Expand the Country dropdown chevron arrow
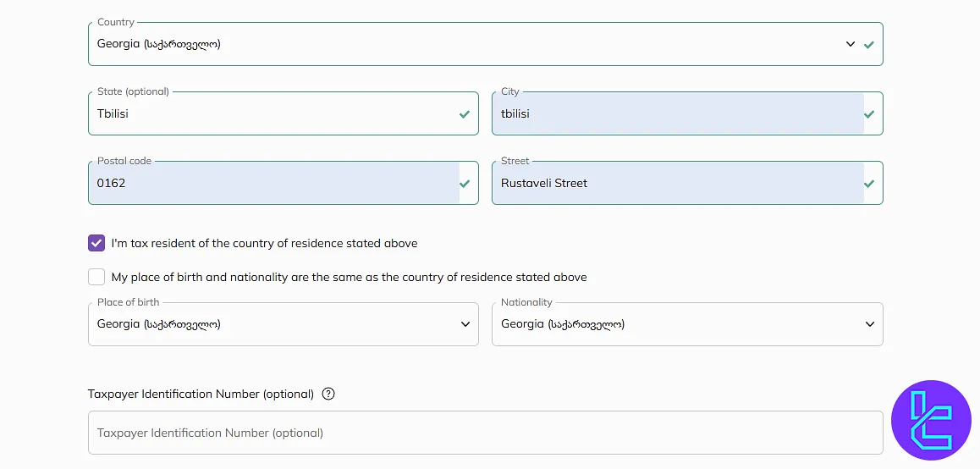Image resolution: width=980 pixels, height=469 pixels. pyautogui.click(x=850, y=44)
